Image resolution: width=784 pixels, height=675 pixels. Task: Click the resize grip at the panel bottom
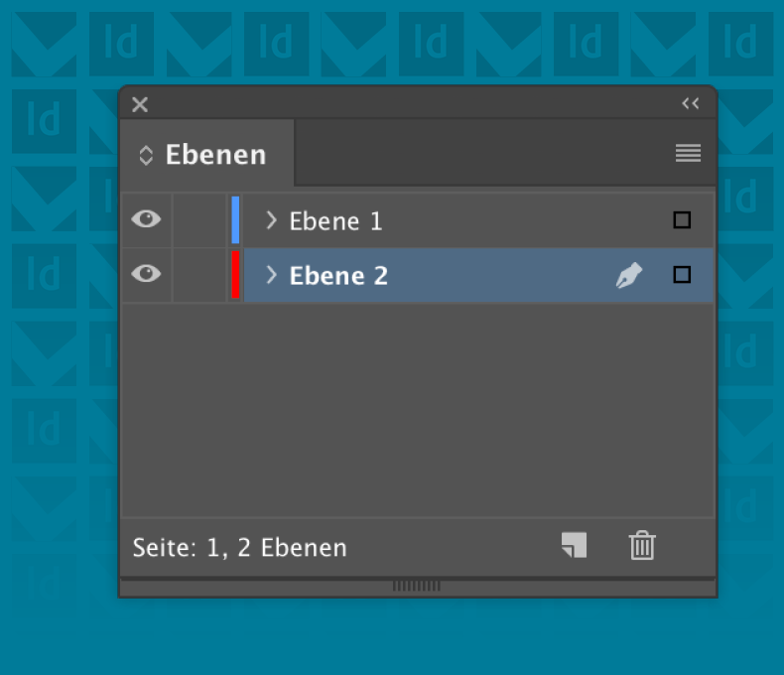coord(417,586)
